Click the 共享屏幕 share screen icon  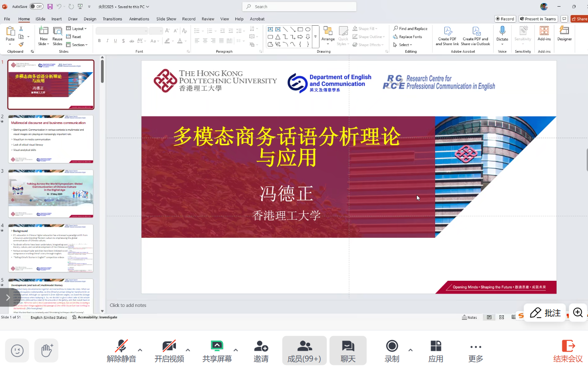pyautogui.click(x=217, y=346)
